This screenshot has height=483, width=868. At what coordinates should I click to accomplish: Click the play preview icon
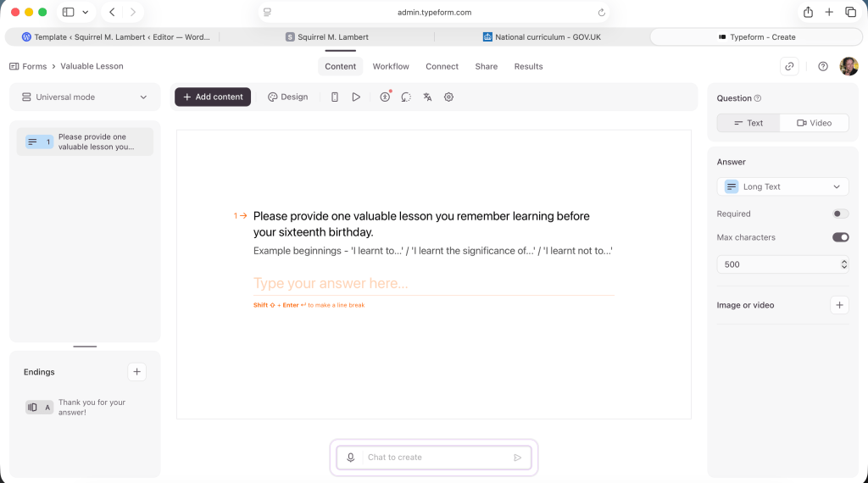(x=356, y=97)
